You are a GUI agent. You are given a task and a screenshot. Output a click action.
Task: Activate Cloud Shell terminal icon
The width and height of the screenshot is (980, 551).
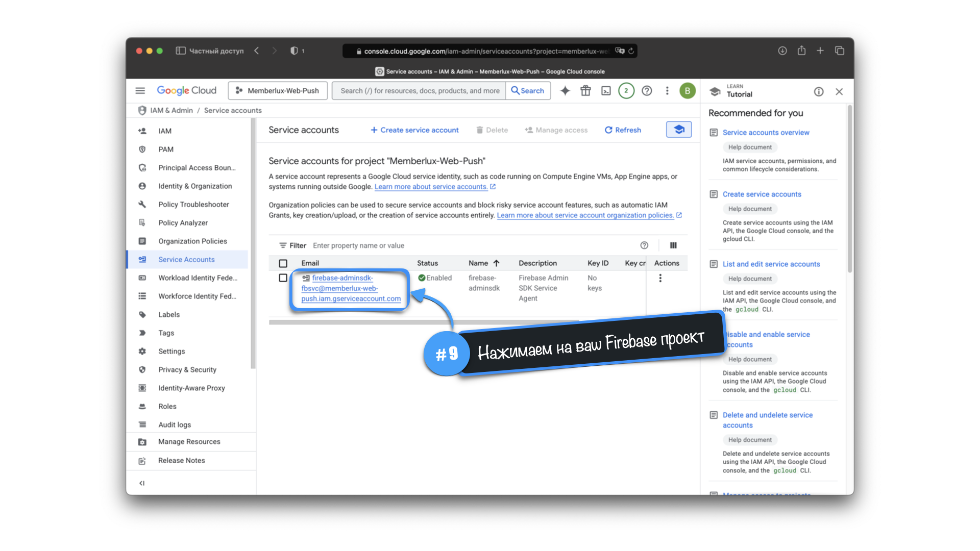click(x=606, y=91)
